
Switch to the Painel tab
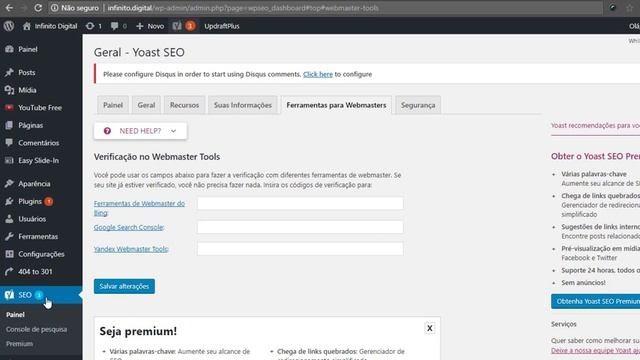pos(113,105)
